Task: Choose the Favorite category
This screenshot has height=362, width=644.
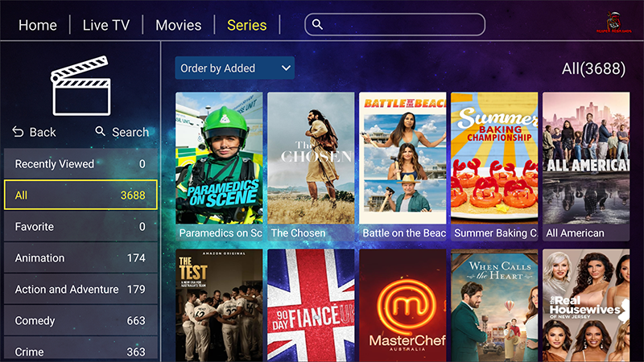Action: tap(80, 227)
